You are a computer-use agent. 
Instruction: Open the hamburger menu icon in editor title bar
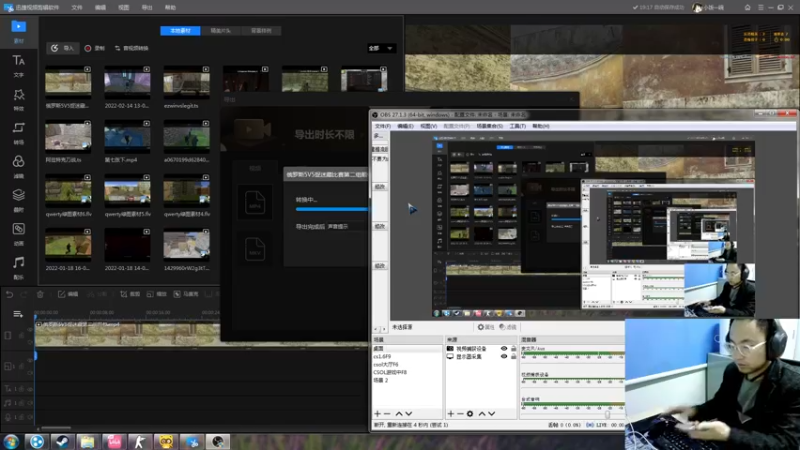pyautogui.click(x=761, y=7)
